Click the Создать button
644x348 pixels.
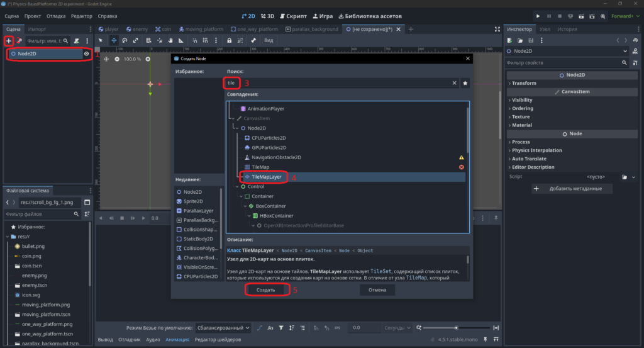pyautogui.click(x=266, y=289)
